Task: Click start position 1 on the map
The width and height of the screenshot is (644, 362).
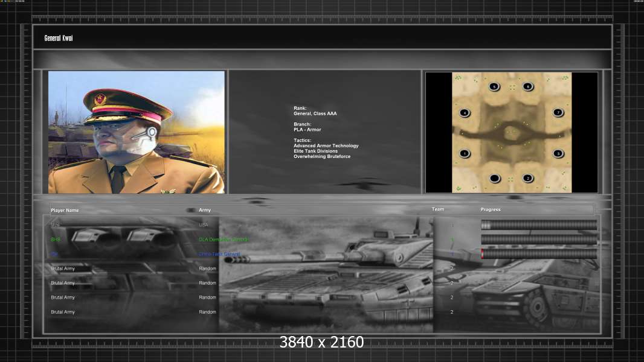Action: click(x=465, y=154)
